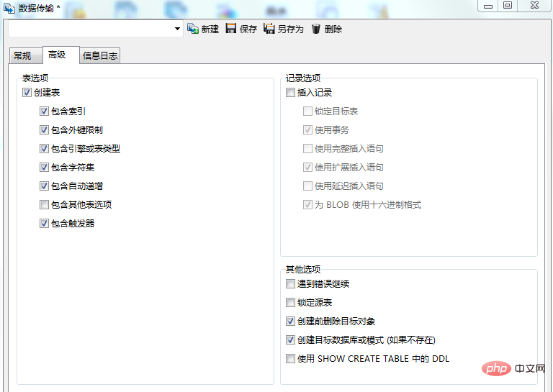Image resolution: width=553 pixels, height=392 pixels.
Task: Enable 使用 SHOW CREATE TABLE 中的 DDL
Action: tap(290, 358)
